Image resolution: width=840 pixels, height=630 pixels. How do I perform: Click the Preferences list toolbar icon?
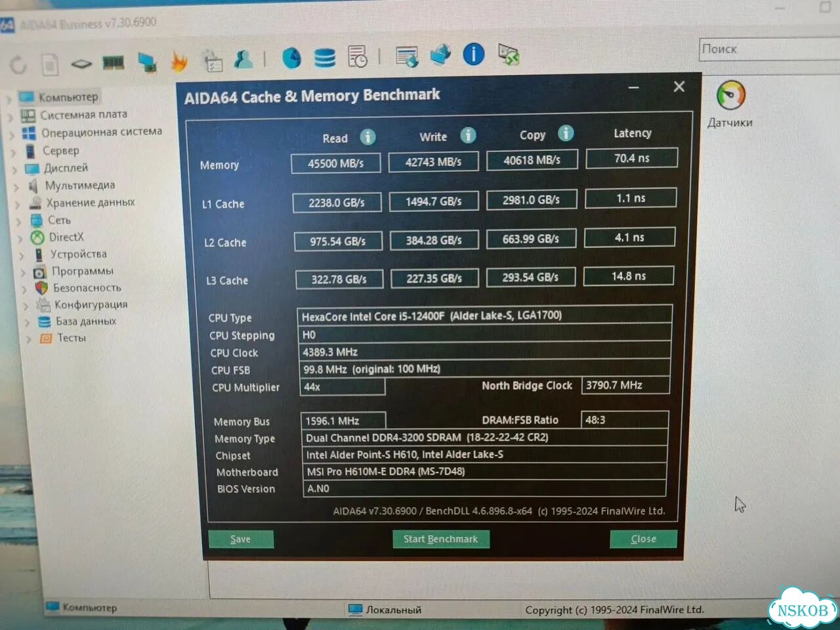pos(407,56)
